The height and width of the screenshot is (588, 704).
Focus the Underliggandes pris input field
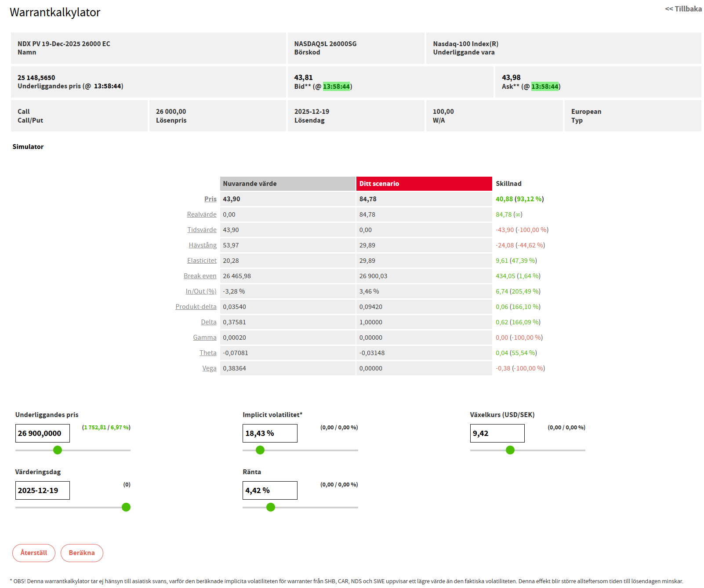[x=43, y=433]
